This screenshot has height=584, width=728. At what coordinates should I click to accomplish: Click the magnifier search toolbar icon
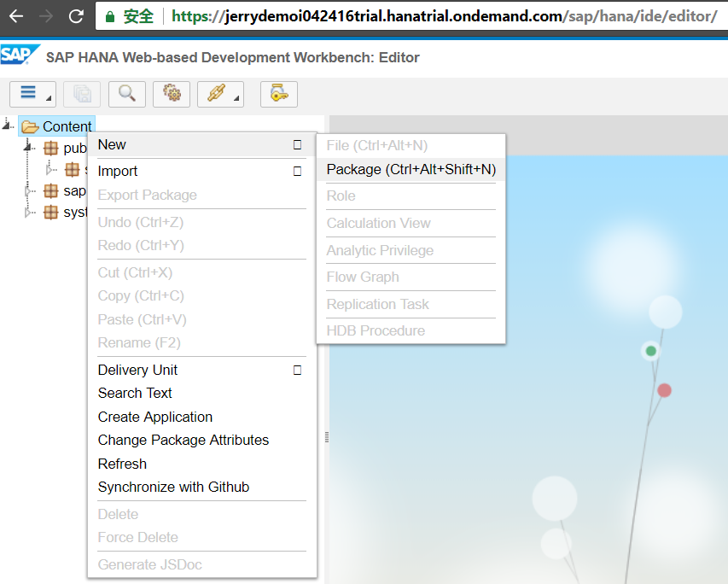pos(127,94)
